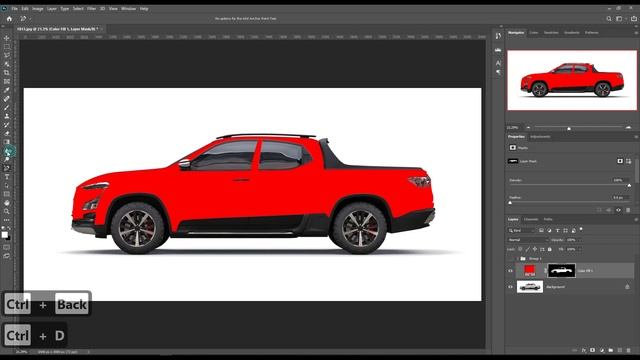Select the Move tool
Image resolution: width=640 pixels, height=360 pixels.
7,38
